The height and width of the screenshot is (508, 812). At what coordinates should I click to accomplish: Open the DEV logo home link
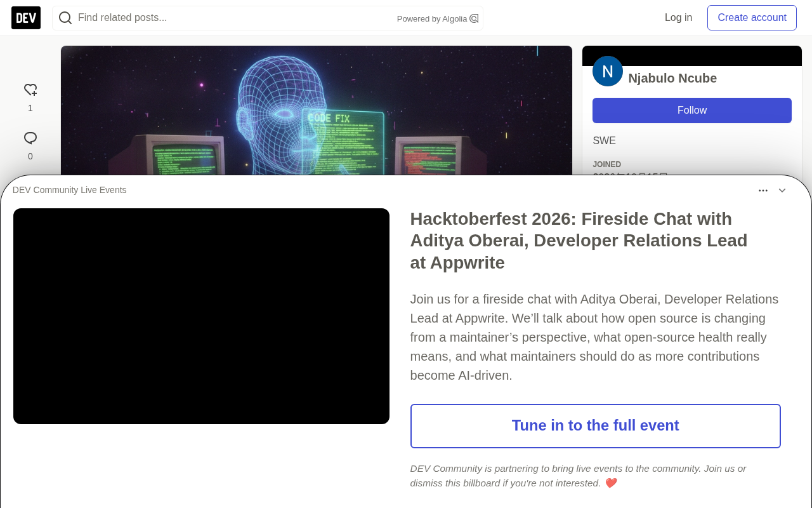point(26,18)
